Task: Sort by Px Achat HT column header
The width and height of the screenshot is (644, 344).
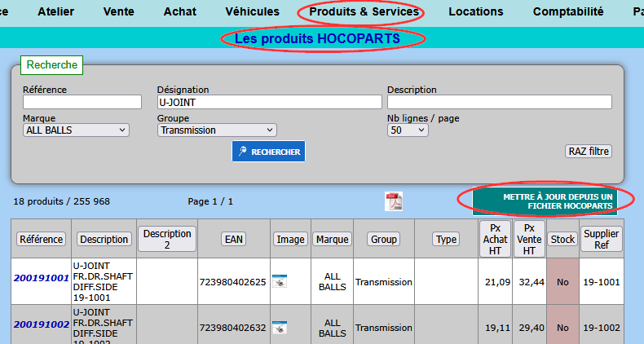Action: coord(495,239)
